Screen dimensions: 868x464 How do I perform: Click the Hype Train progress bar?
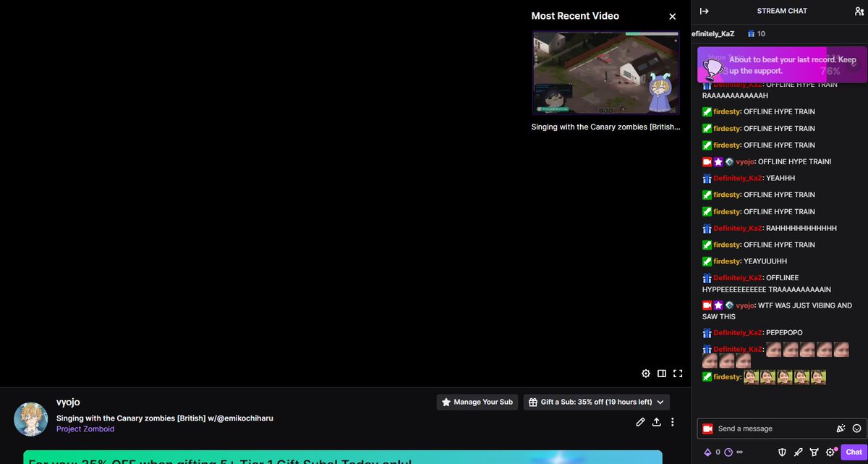[x=781, y=65]
